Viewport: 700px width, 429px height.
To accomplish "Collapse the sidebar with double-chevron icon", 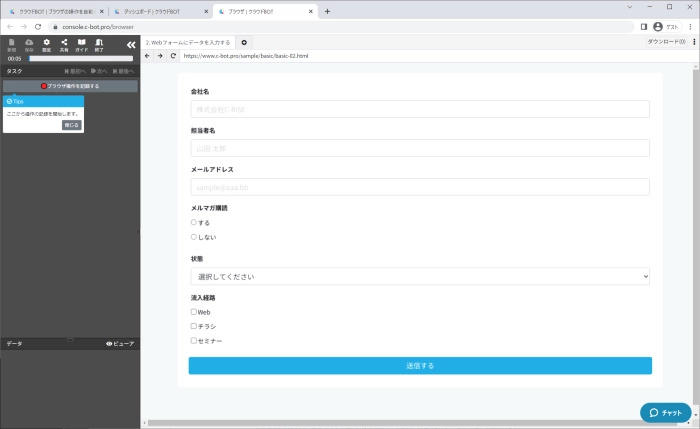I will coord(130,45).
